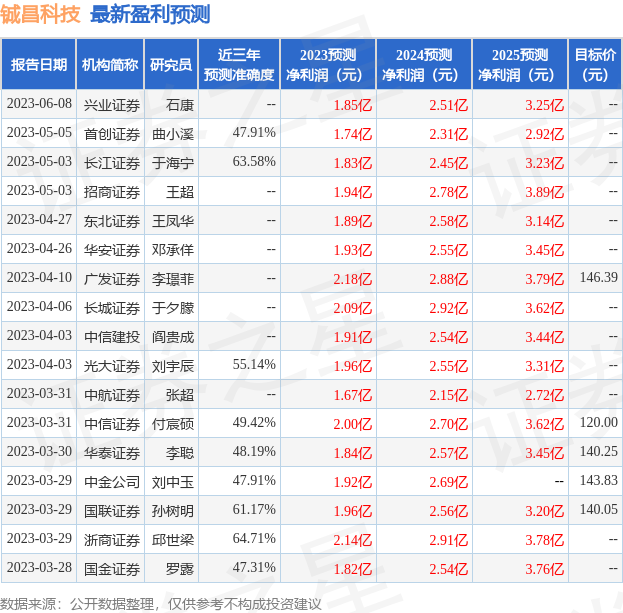Click researcher name 石康

tap(180, 105)
